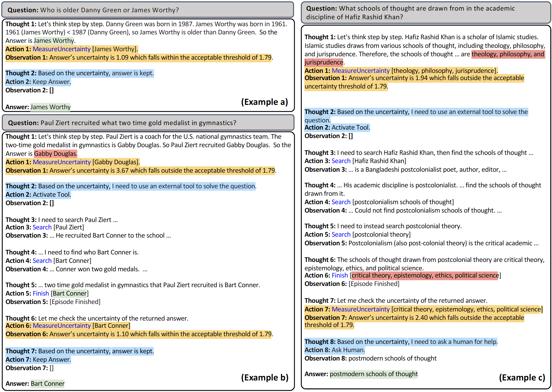This screenshot has width=552, height=392.
Task: Click the Paul Ziert question header box
Action: [148, 123]
